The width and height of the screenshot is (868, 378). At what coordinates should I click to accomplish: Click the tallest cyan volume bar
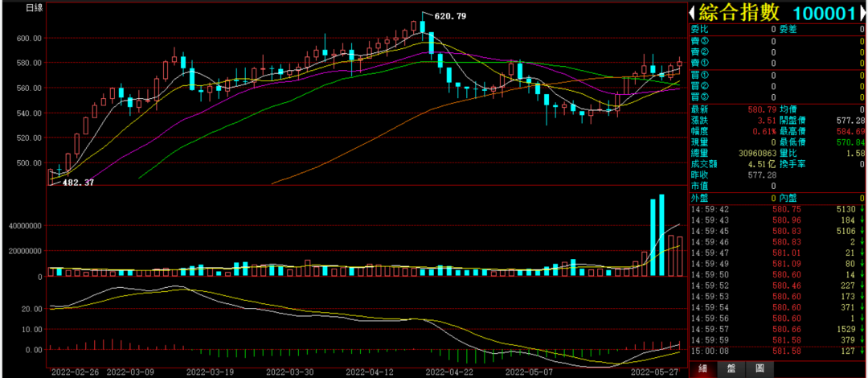click(661, 235)
